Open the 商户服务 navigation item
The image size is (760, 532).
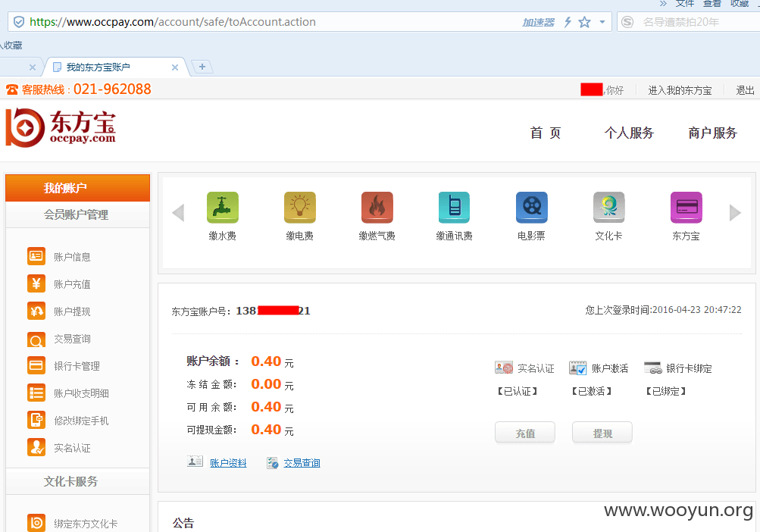tap(712, 133)
